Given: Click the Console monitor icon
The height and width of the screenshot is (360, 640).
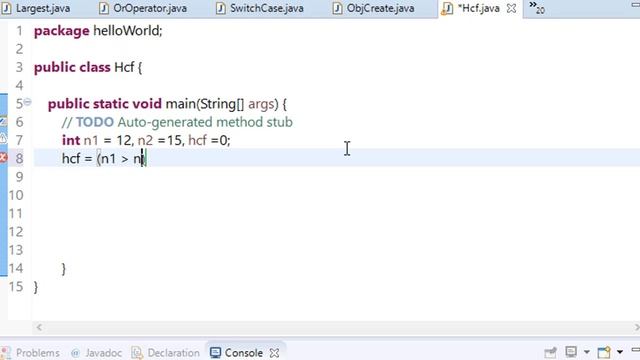Looking at the screenshot, I should (215, 353).
